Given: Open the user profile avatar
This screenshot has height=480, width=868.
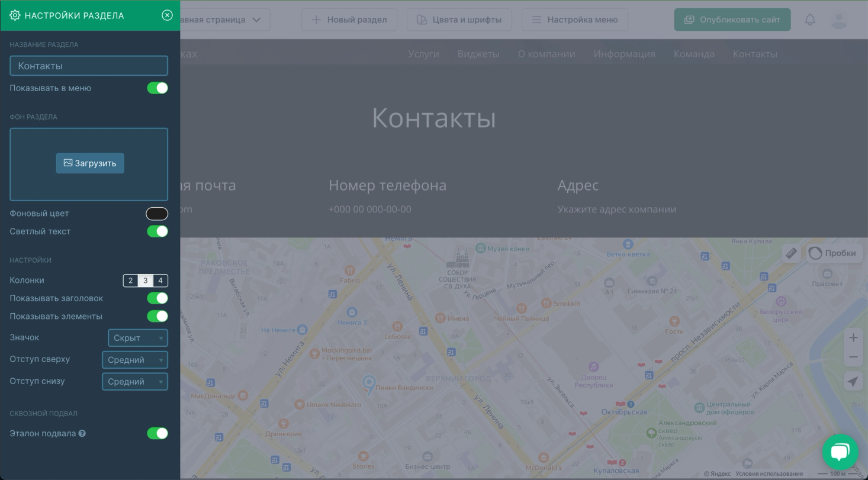Looking at the screenshot, I should (x=840, y=20).
